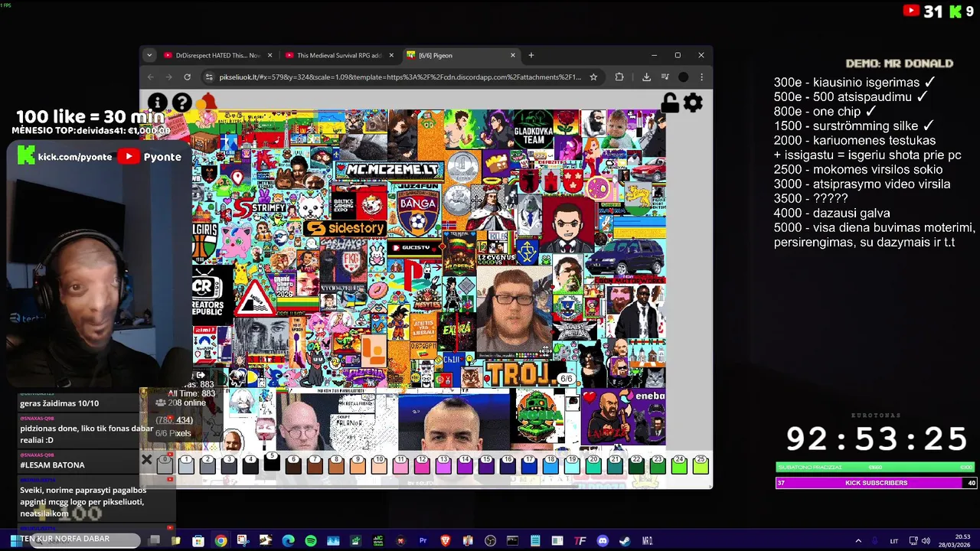Open OBS Studio from the taskbar
This screenshot has height=551, width=980.
490,541
